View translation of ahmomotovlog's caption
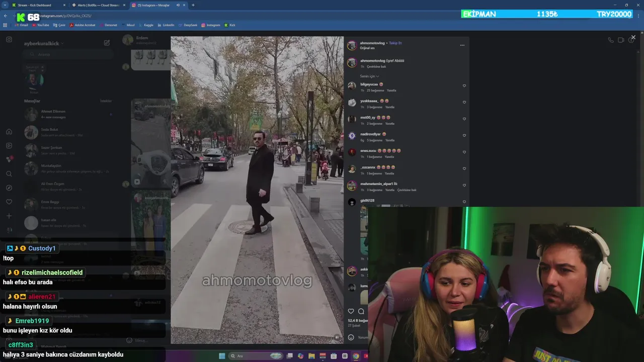 (x=376, y=66)
